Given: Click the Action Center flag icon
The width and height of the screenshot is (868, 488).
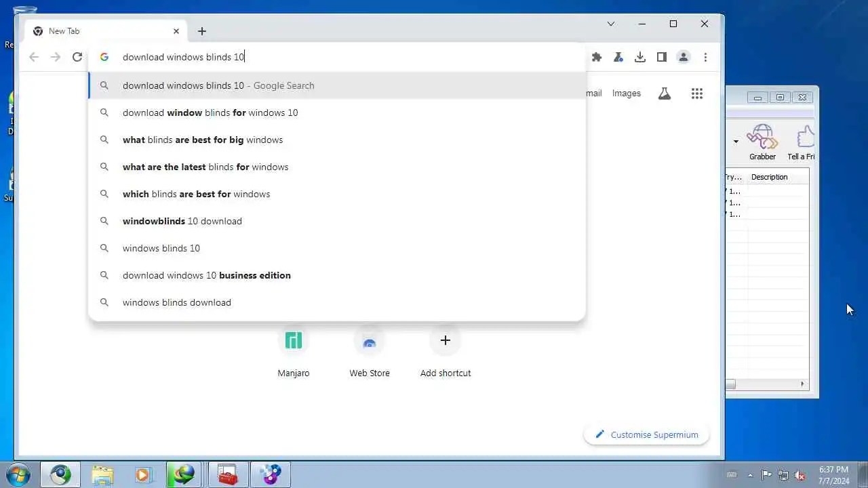Looking at the screenshot, I should pyautogui.click(x=766, y=475).
